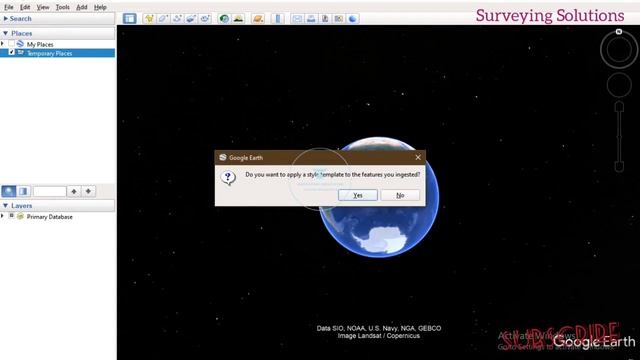Screen dimensions: 640x360
Task: Click the Move joystick circle control
Action: click(x=619, y=85)
